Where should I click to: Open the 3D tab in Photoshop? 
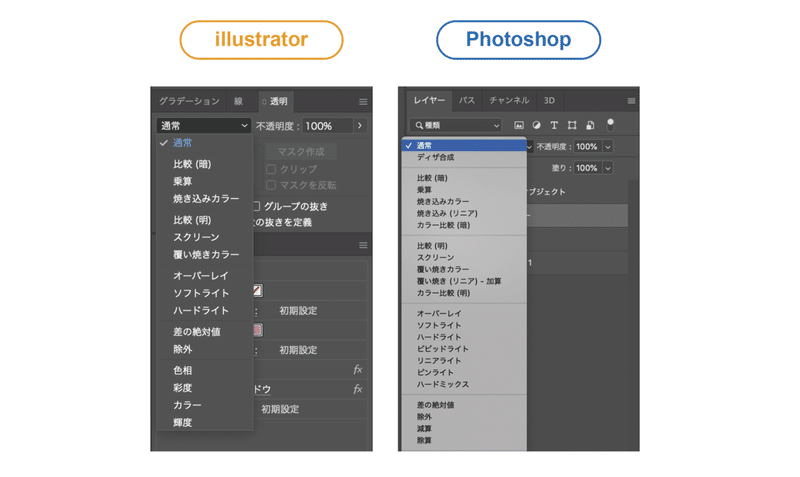click(x=549, y=101)
